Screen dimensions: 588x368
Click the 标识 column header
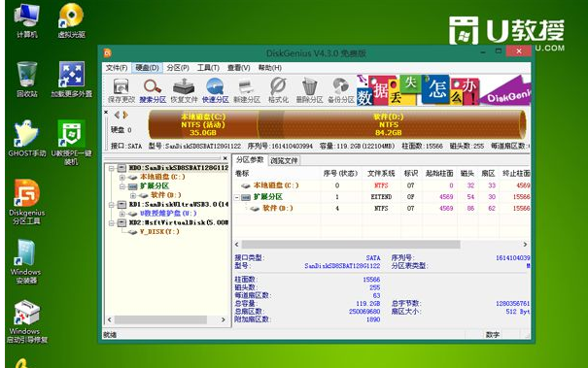click(411, 174)
